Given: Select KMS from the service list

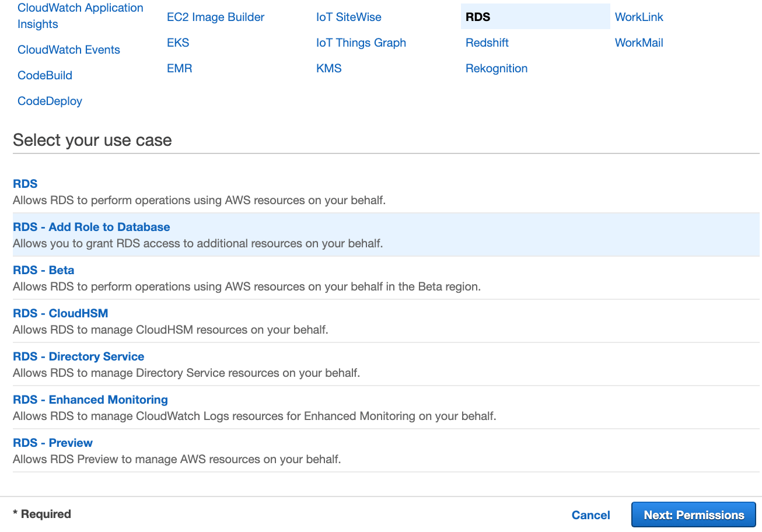Looking at the screenshot, I should [328, 68].
